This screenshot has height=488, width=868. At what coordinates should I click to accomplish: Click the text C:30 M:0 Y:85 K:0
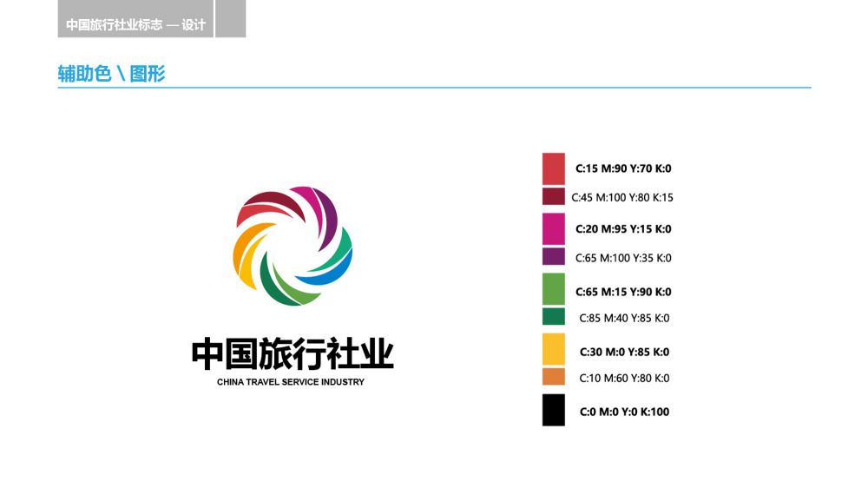(x=624, y=352)
